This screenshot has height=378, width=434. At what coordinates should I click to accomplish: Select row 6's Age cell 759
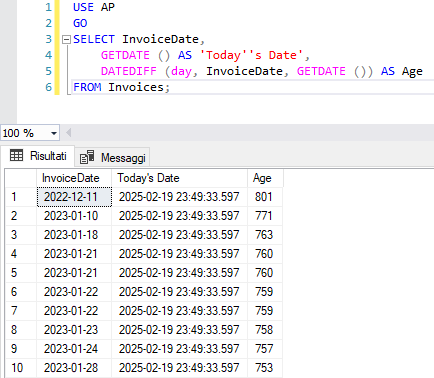pos(265,292)
